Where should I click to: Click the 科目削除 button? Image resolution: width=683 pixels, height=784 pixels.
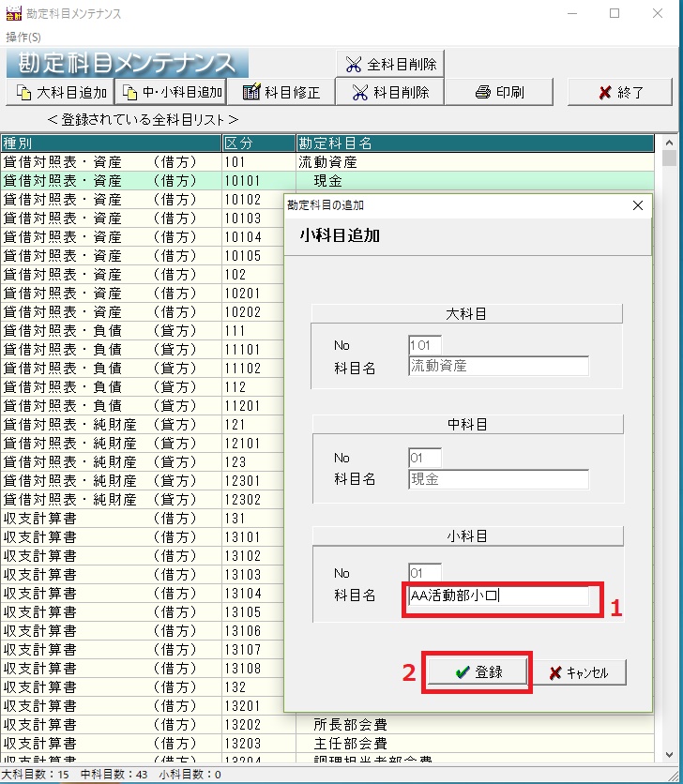389,92
